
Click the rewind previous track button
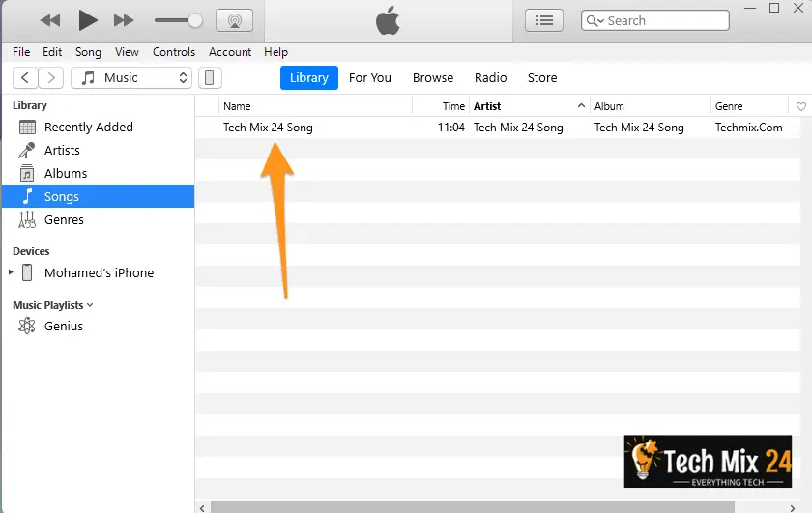(x=50, y=20)
